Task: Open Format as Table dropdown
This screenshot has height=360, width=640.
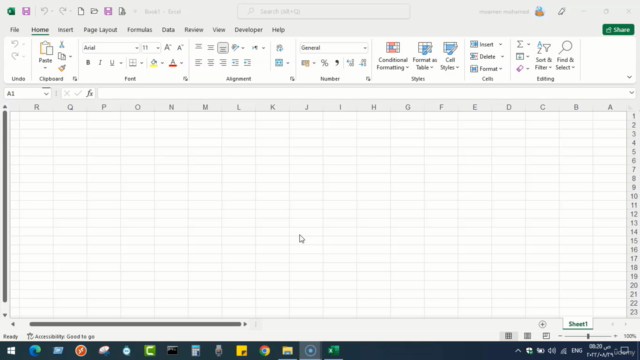Action: [424, 56]
